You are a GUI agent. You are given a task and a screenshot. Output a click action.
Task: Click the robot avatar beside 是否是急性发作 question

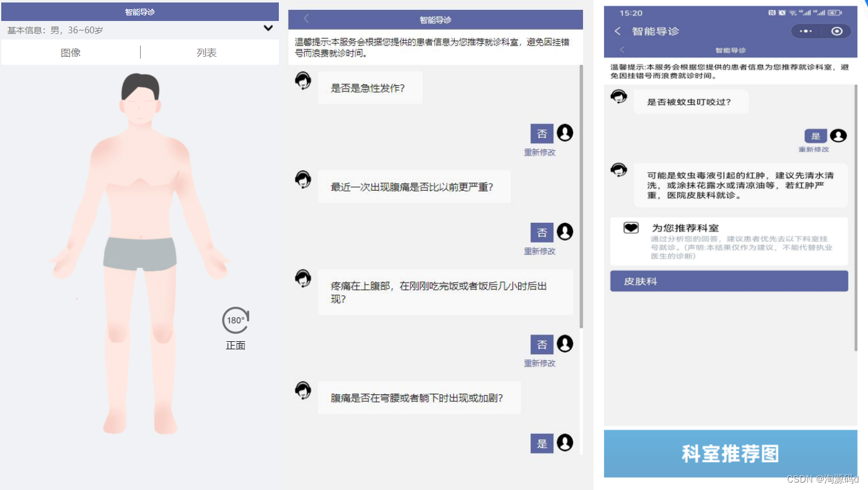[302, 80]
